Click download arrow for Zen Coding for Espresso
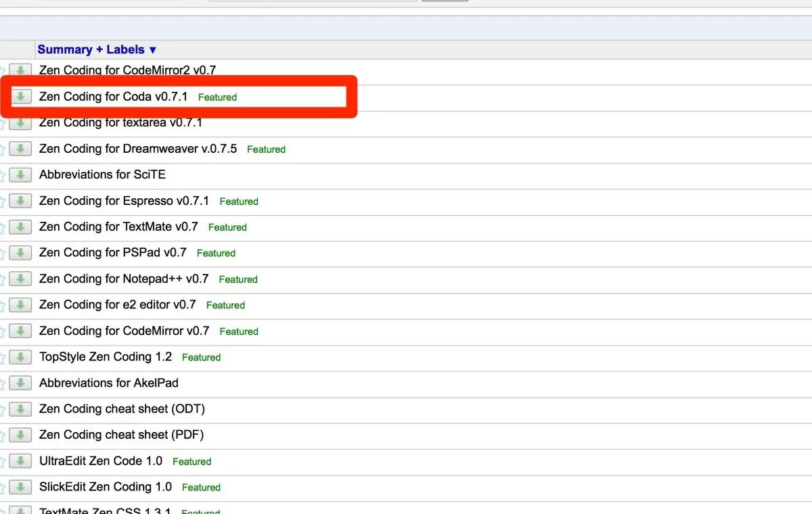812x514 pixels. pos(20,201)
